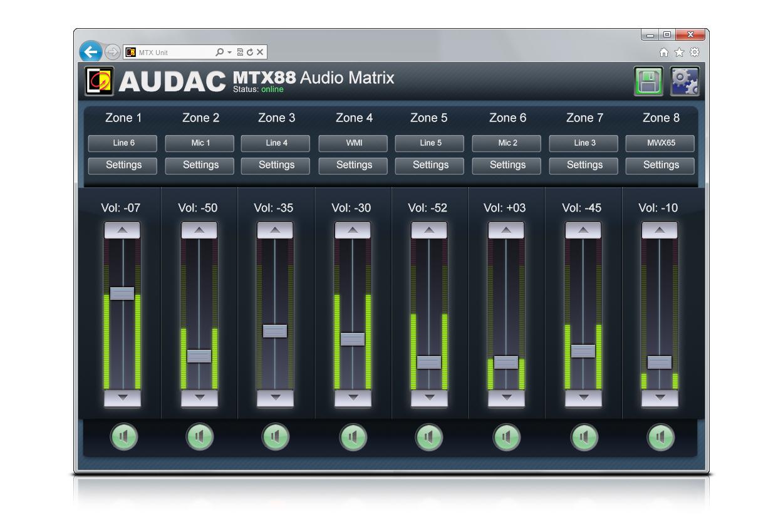Screen dimensions: 783x532
Task: Raise Zone 5 volume with up arrow
Action: coord(429,230)
